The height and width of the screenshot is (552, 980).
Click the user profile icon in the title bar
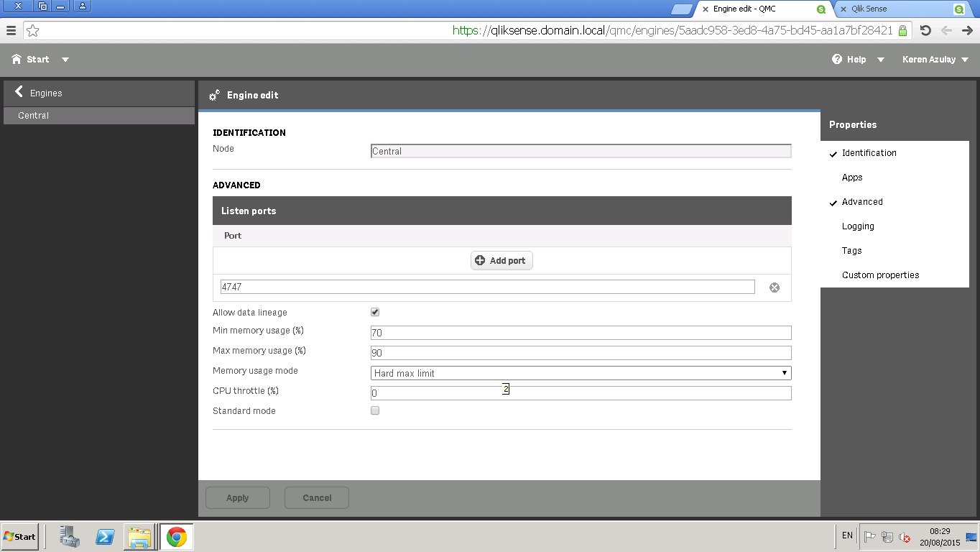click(x=82, y=6)
